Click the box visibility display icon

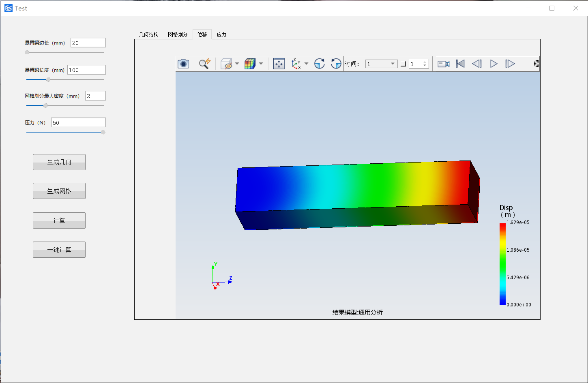click(226, 64)
